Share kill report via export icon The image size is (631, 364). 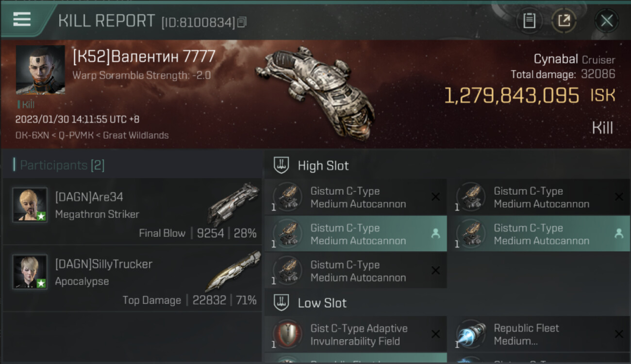564,21
